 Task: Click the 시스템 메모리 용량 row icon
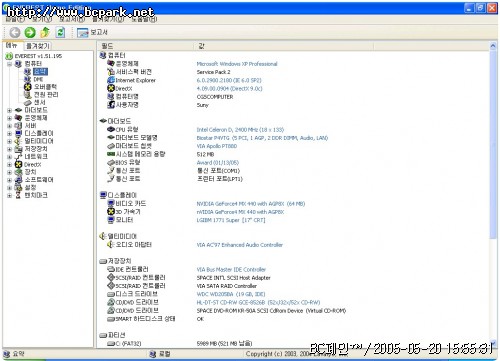pos(111,154)
